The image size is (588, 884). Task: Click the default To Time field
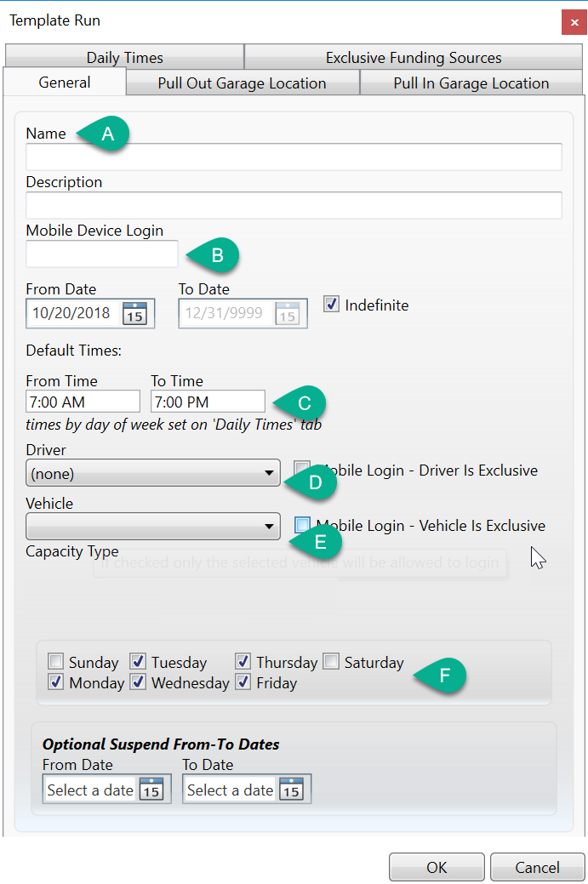tap(208, 402)
